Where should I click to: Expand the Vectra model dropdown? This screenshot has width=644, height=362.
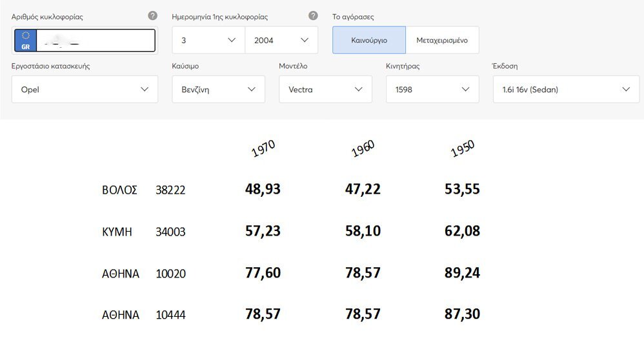coord(325,89)
